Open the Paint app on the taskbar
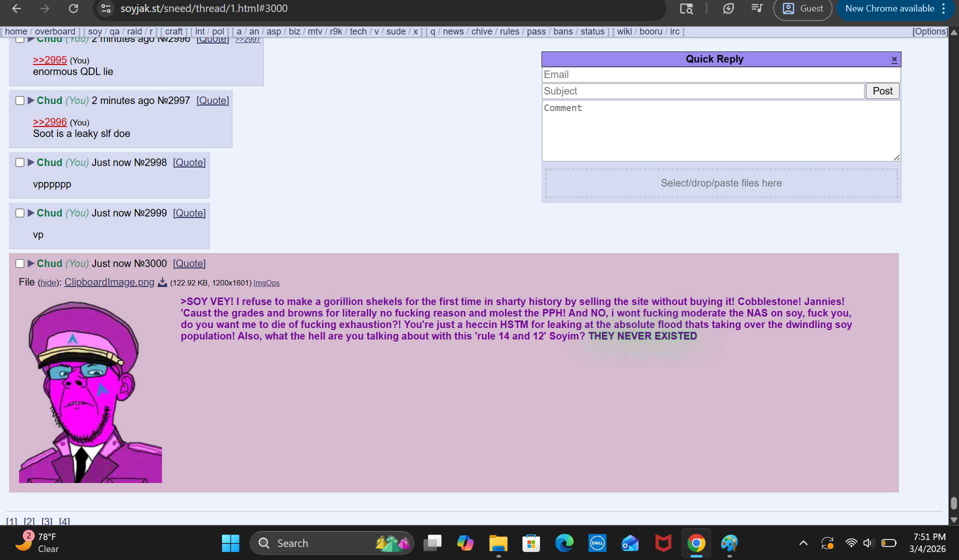Screen dimensions: 959x560 pyautogui.click(x=729, y=543)
